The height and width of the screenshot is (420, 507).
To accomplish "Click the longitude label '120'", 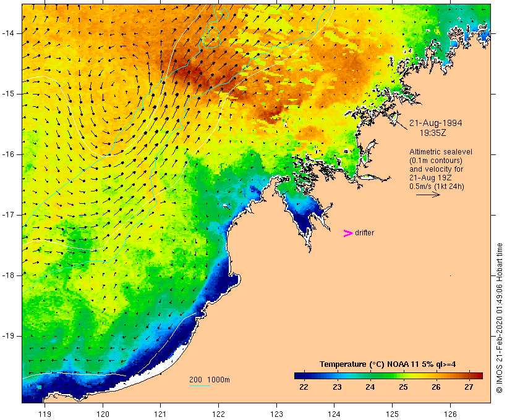I will (x=103, y=414).
